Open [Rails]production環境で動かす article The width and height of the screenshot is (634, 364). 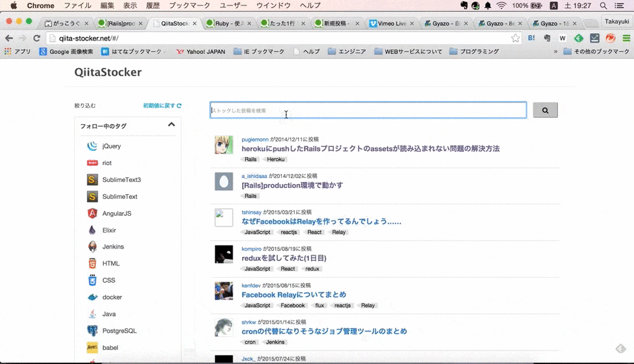(292, 185)
